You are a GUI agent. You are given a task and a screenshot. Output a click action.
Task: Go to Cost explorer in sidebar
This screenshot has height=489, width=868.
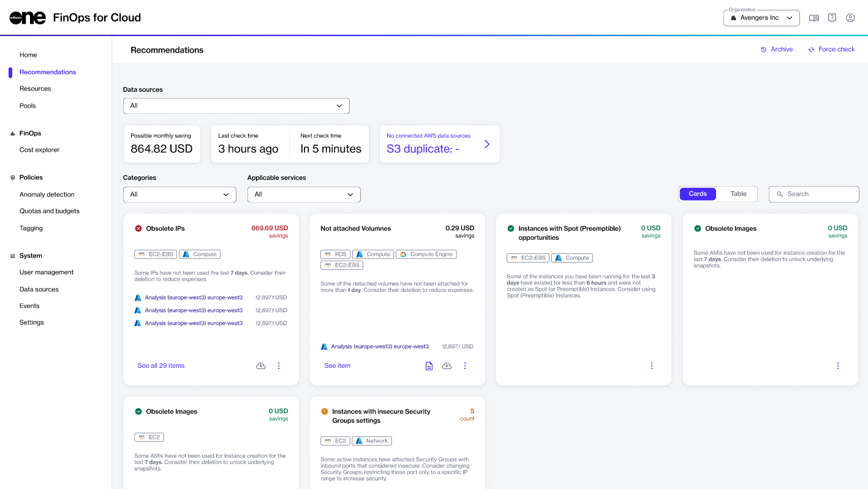39,150
